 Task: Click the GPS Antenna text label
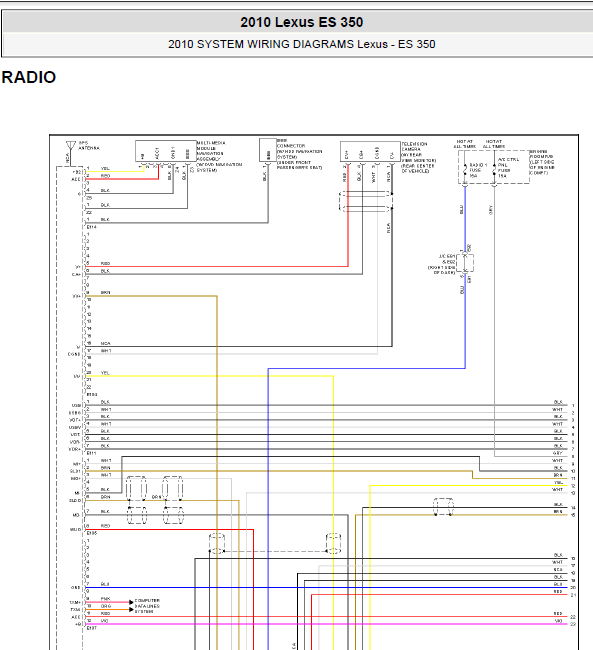coord(89,145)
